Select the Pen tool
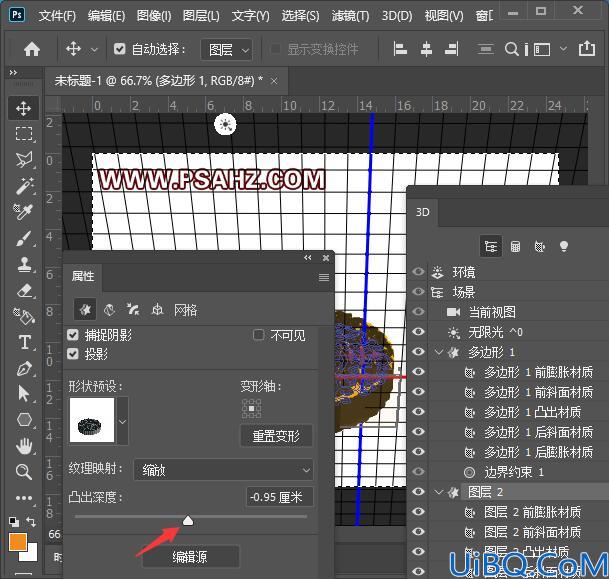The image size is (609, 579). [24, 368]
